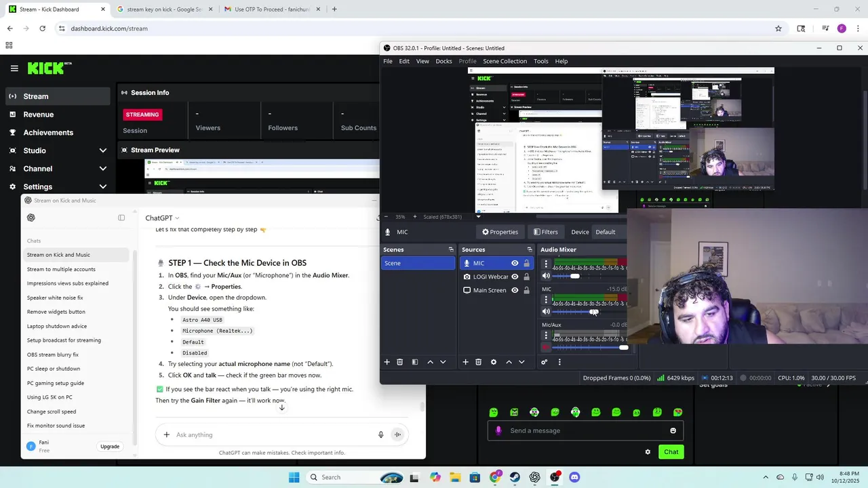Open Steam from taskbar
The height and width of the screenshot is (488, 868).
coord(515,477)
